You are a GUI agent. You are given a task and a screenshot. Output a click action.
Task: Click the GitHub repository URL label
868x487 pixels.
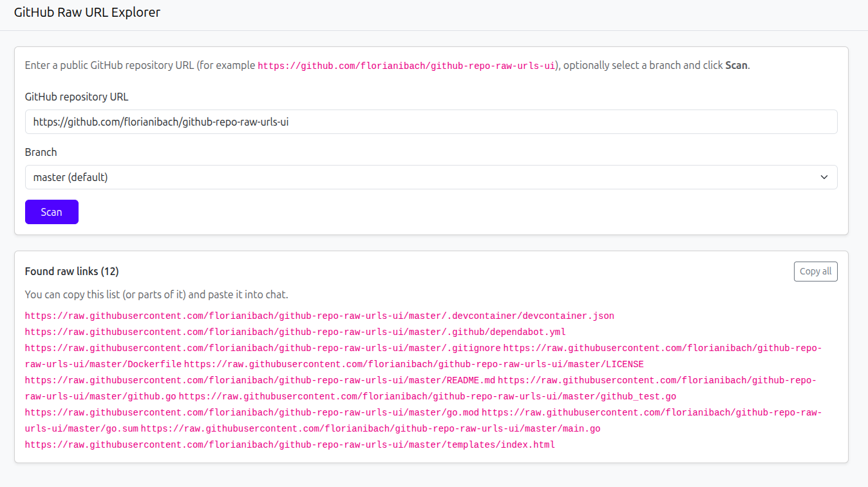(x=77, y=97)
